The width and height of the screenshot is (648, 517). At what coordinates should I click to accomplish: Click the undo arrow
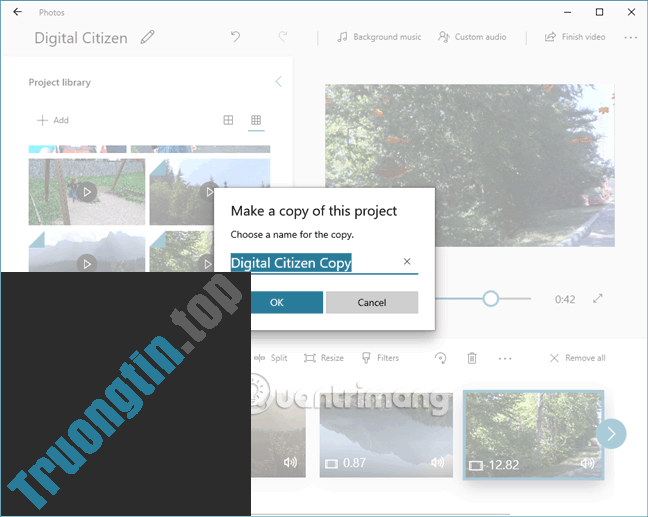point(236,37)
